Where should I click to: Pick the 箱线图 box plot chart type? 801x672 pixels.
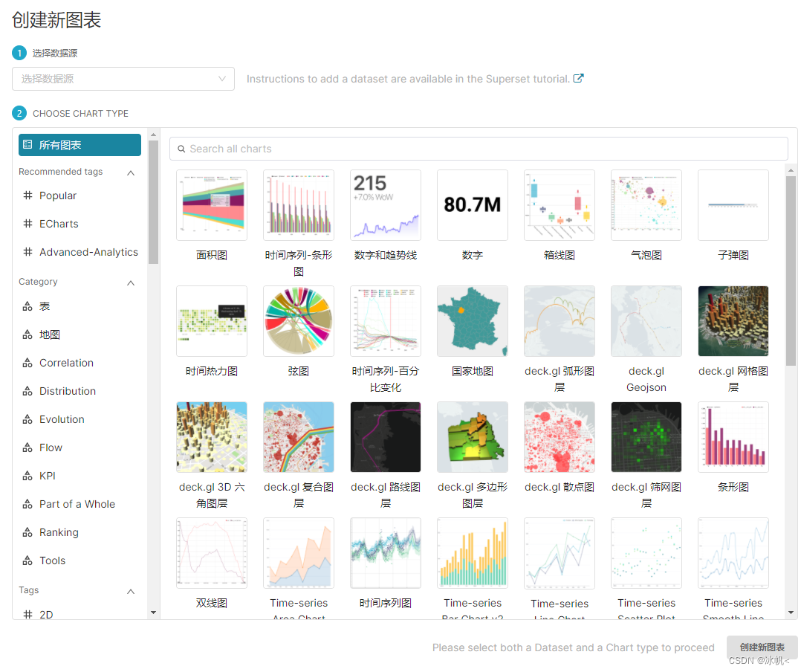click(x=559, y=205)
